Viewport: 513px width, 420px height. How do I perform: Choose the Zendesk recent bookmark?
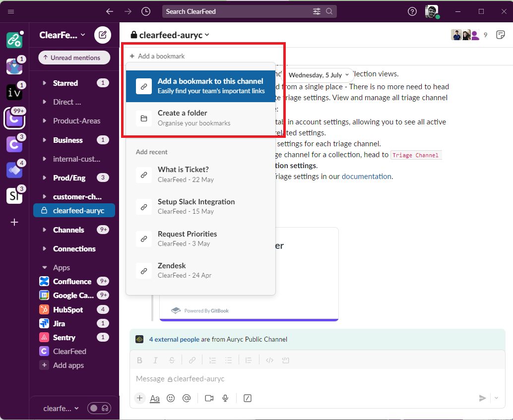point(200,271)
